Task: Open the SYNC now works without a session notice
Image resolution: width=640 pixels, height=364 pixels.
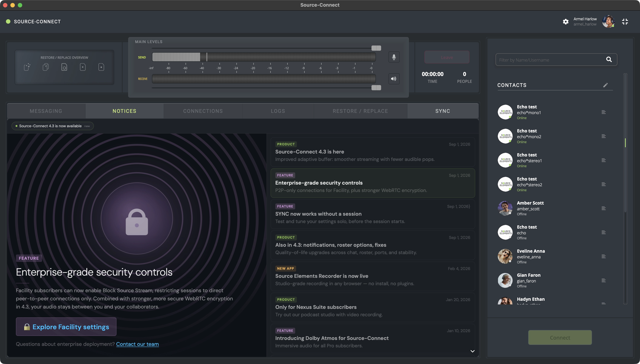Action: click(x=373, y=214)
